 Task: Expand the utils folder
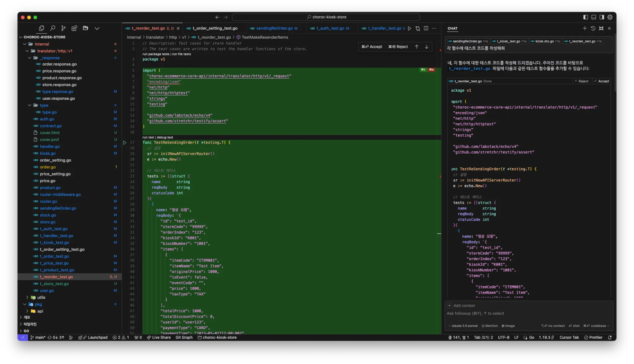41,297
